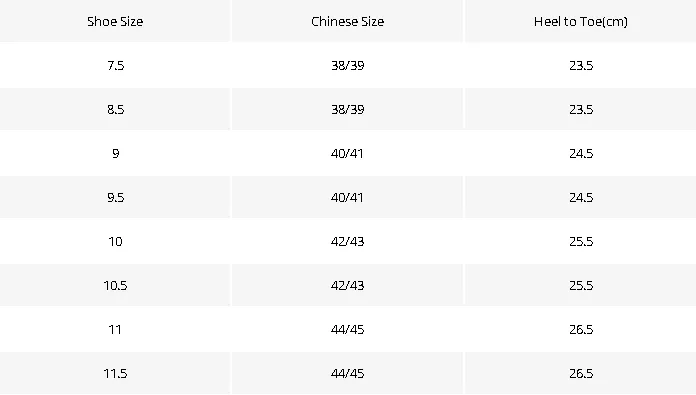Select the shoe size 9 cell
696x395 pixels.
(115, 153)
